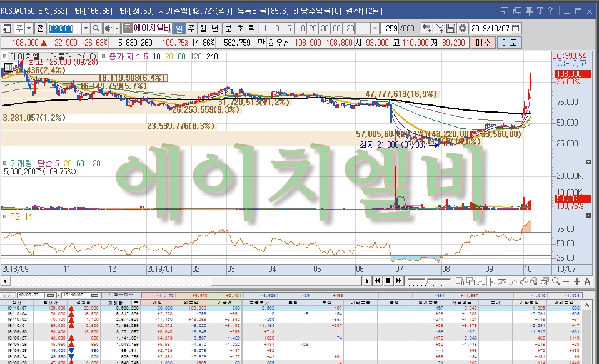The height and width of the screenshot is (364, 599).
Task: Click the date field 2019/10/07
Action: point(490,28)
